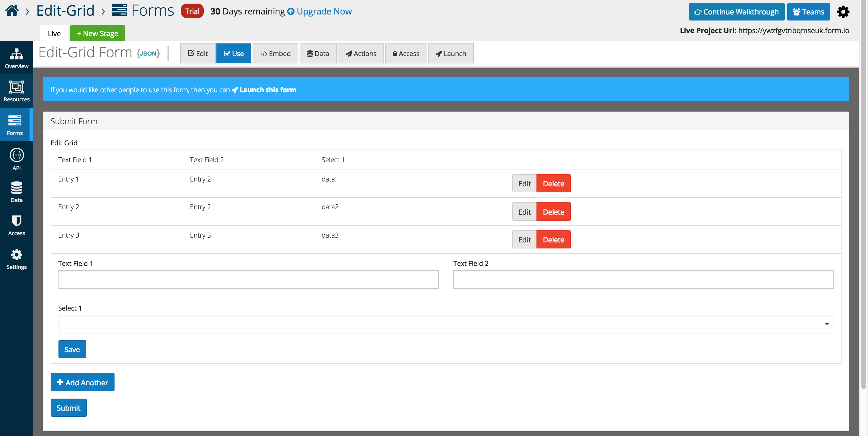Delete the data2 row
Image resolution: width=868 pixels, height=436 pixels.
553,211
